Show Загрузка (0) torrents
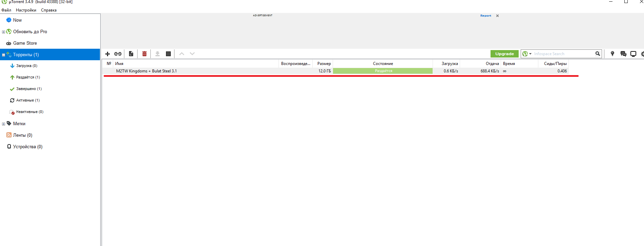The height and width of the screenshot is (246, 644). [26, 66]
